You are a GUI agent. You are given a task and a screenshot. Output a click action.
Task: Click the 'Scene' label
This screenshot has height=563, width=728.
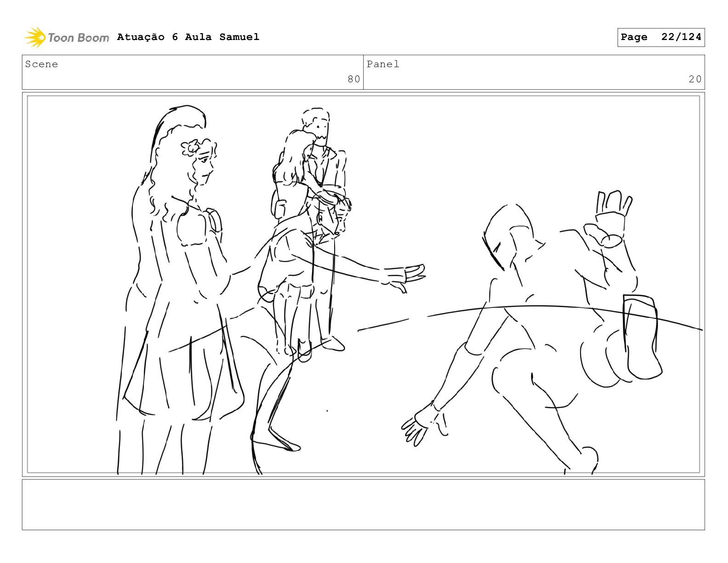coord(41,64)
